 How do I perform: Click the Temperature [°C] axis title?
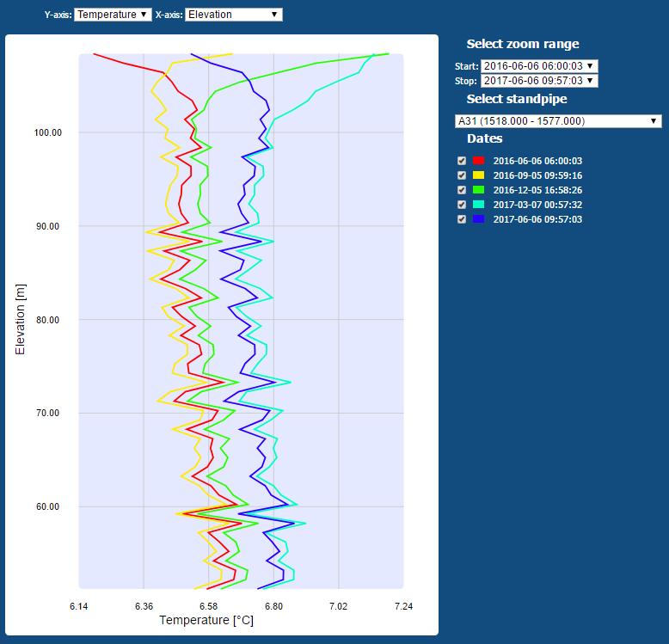206,620
